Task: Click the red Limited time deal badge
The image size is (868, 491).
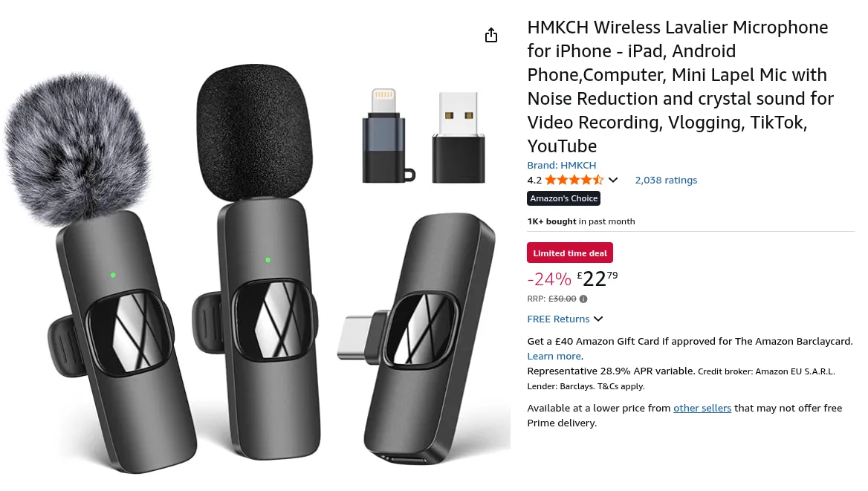Action: [x=570, y=253]
